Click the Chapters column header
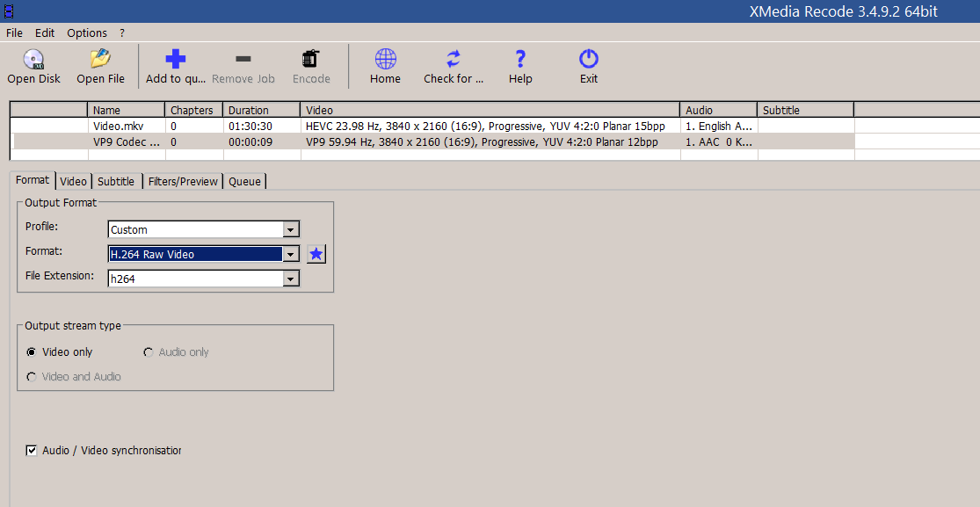Image resolution: width=980 pixels, height=507 pixels. [x=194, y=110]
